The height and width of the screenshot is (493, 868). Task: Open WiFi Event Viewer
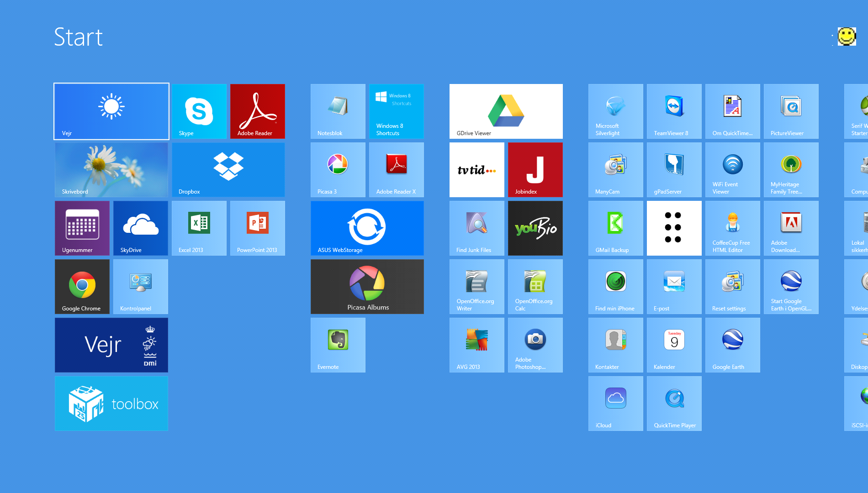coord(733,170)
